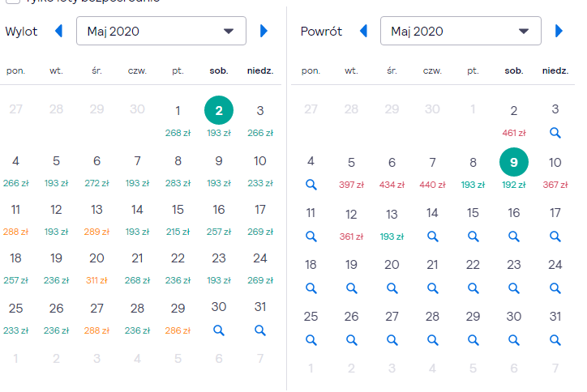Choose return May 5 at 397 zł

coord(352,173)
